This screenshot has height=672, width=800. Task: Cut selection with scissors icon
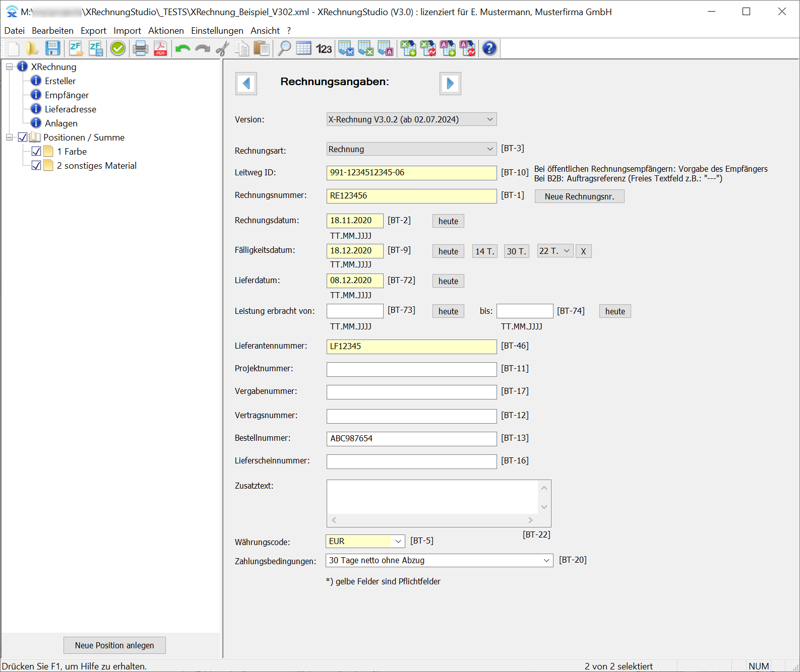[x=222, y=49]
